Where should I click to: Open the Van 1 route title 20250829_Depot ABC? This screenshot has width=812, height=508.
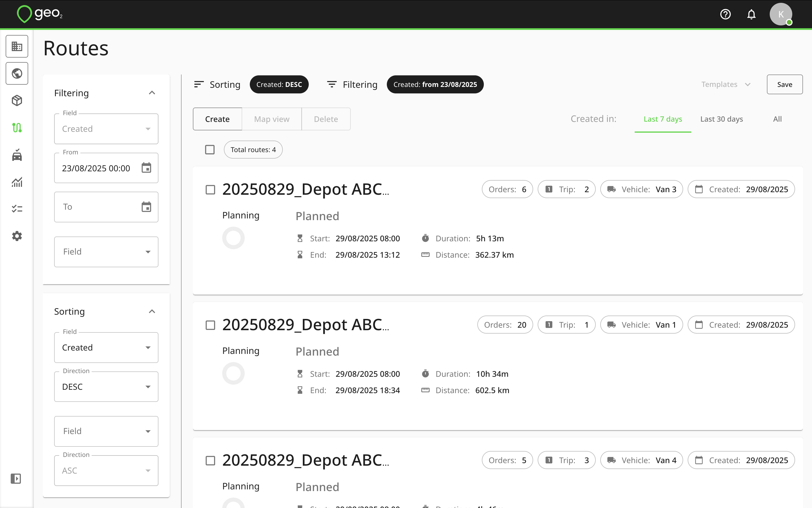[306, 325]
